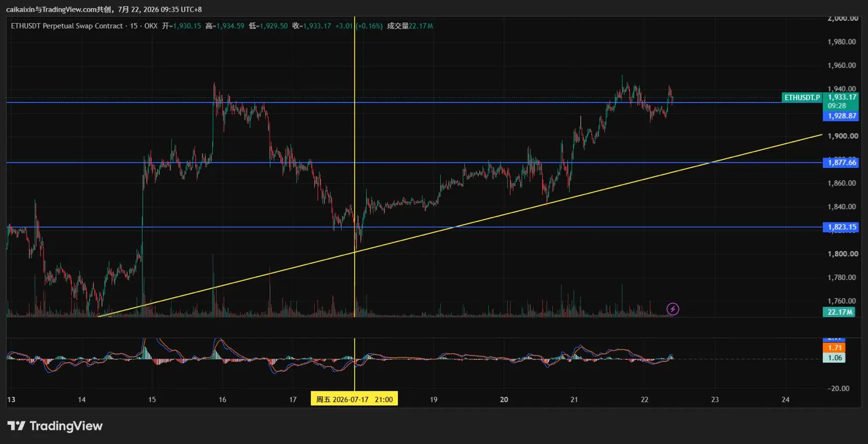
Task: Select the blue 1,877.66 horizontal line label
Action: 841,162
